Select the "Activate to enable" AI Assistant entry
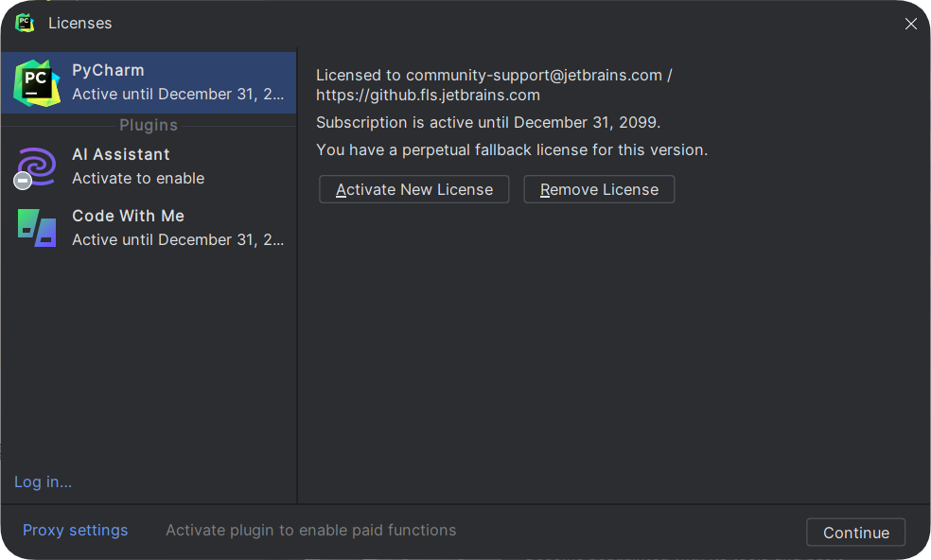 pos(138,178)
